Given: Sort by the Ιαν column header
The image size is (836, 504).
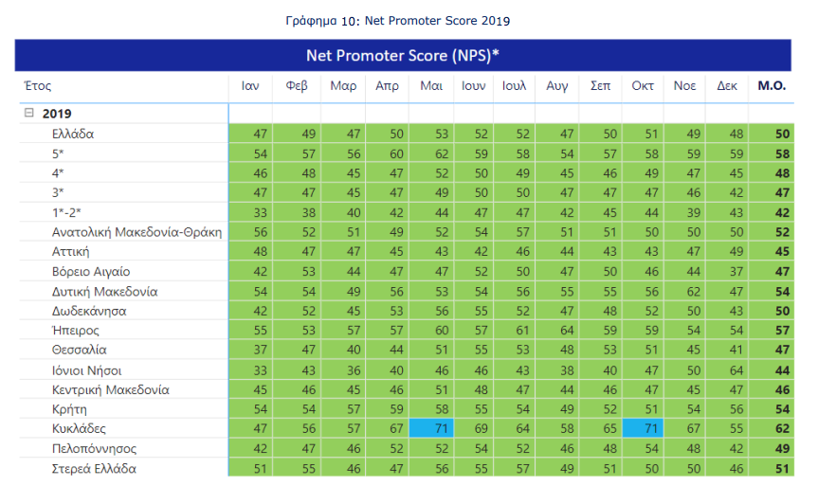Looking at the screenshot, I should 250,86.
